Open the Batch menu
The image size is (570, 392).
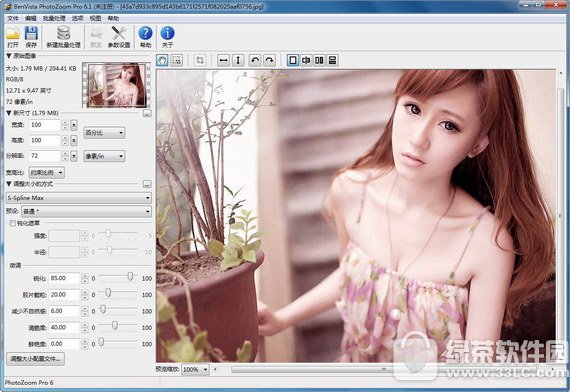pyautogui.click(x=54, y=18)
